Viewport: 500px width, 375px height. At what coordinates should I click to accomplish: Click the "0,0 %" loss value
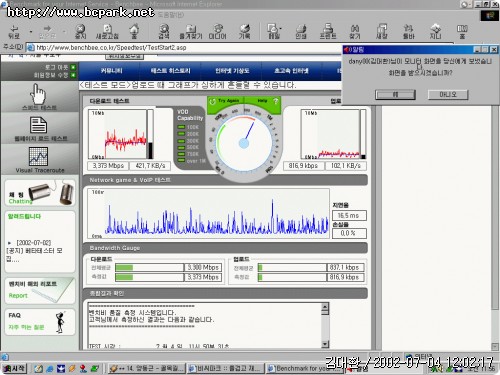[349, 233]
